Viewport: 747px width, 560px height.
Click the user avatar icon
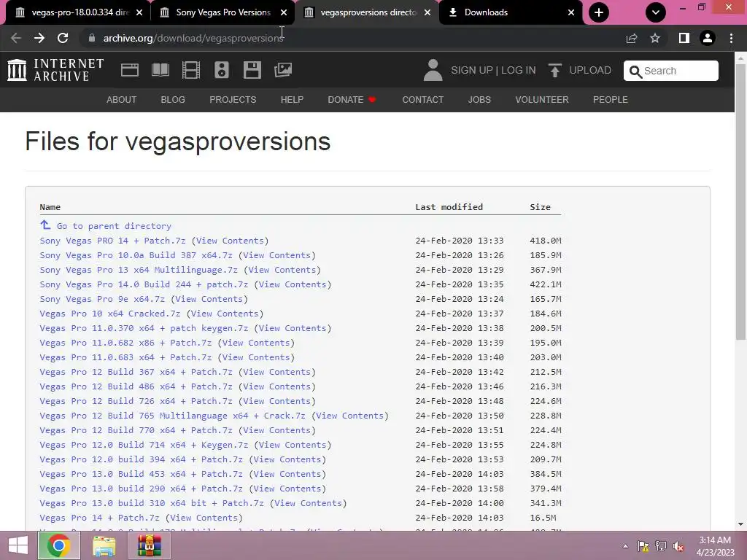tap(433, 70)
